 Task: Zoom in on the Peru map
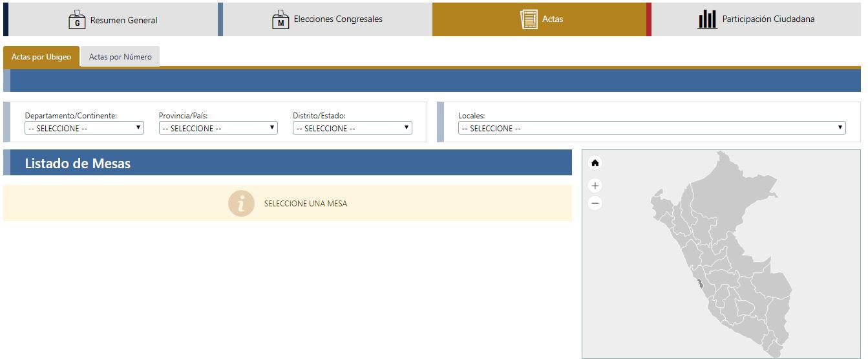tap(595, 186)
